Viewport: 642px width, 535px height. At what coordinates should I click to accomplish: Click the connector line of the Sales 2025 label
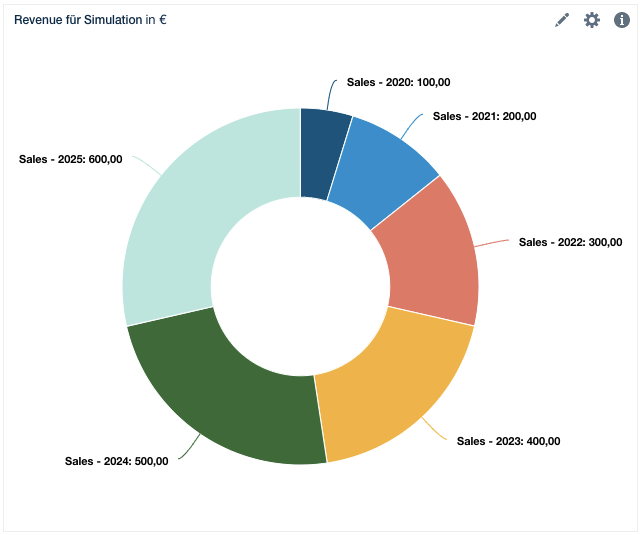point(145,166)
